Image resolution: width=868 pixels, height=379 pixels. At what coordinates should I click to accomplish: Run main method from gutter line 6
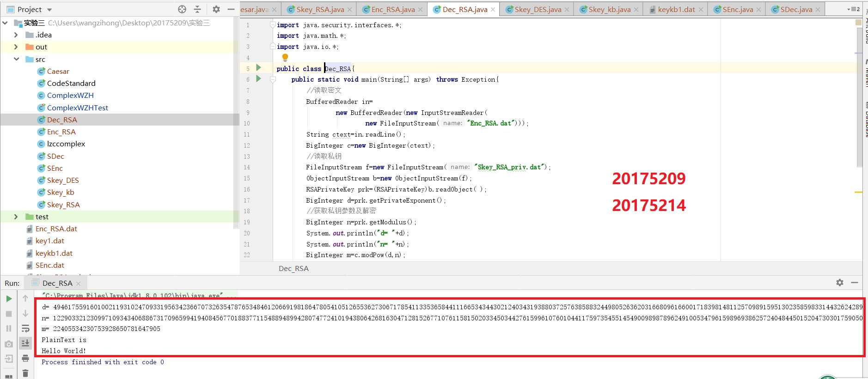[x=259, y=79]
